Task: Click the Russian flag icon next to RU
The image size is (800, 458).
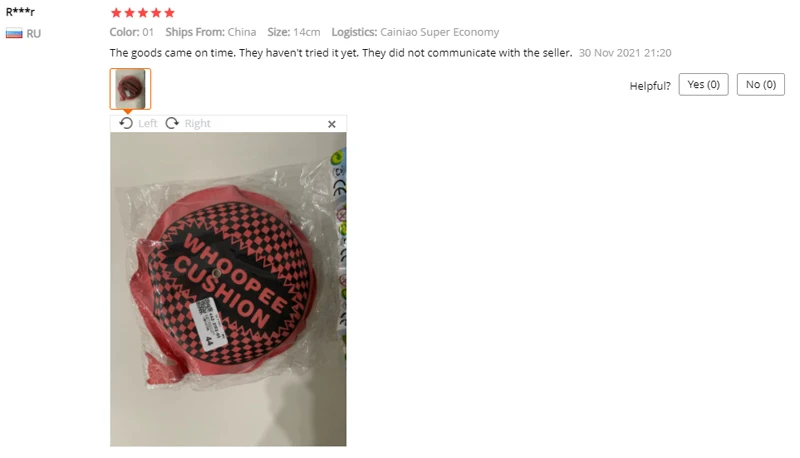Action: [14, 34]
